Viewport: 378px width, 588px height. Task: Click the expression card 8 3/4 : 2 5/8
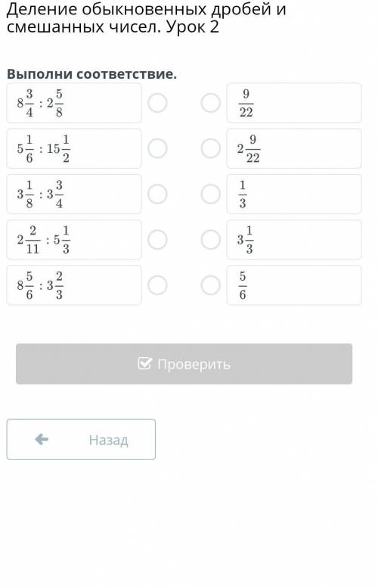74,103
